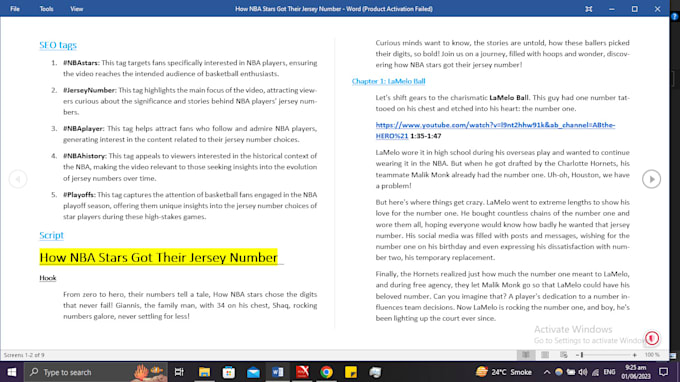Screen dimensions: 680x382
Task: Open the Tools menu
Action: point(46,9)
